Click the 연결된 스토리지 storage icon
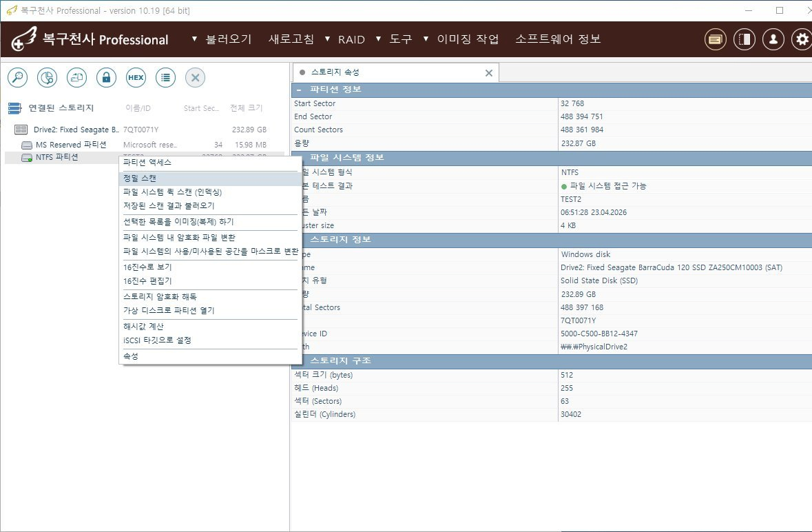This screenshot has height=532, width=812. coord(14,108)
